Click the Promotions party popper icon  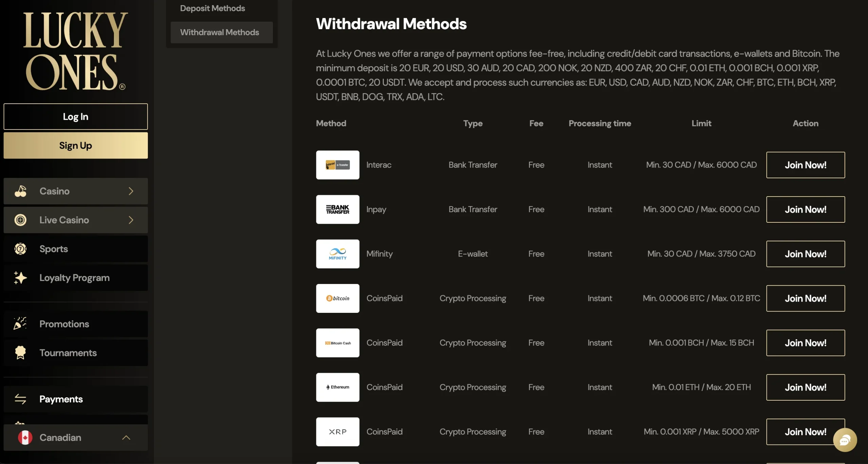[x=20, y=324]
